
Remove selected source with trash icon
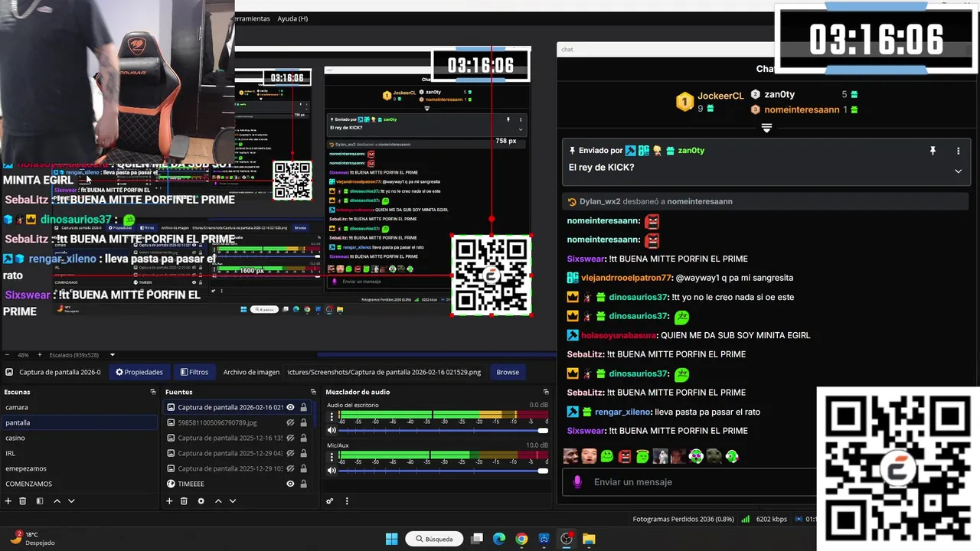pos(184,501)
